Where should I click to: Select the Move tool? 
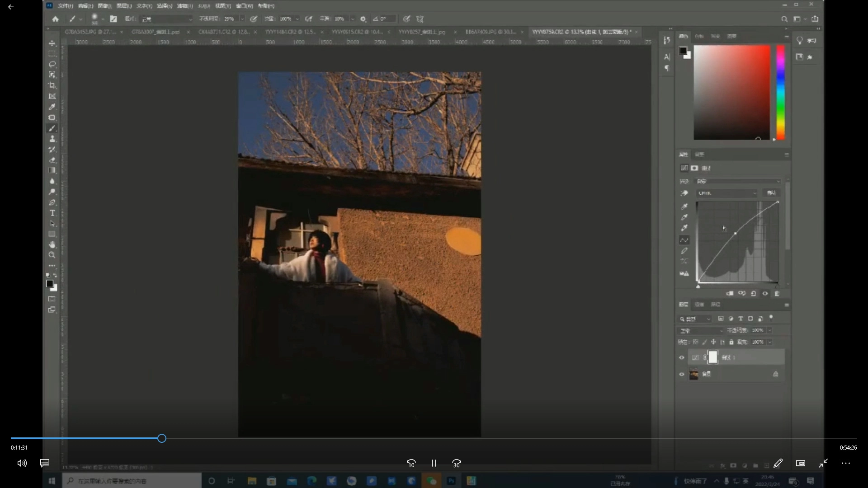[52, 43]
